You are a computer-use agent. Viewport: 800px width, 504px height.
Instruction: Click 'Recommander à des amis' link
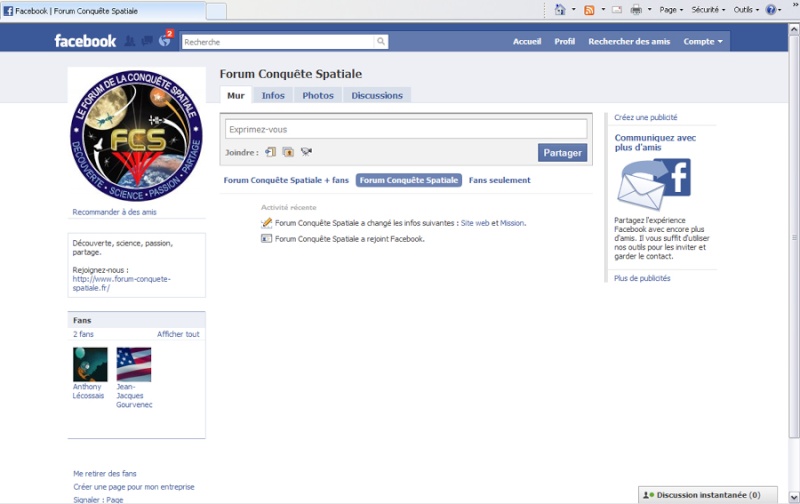114,212
